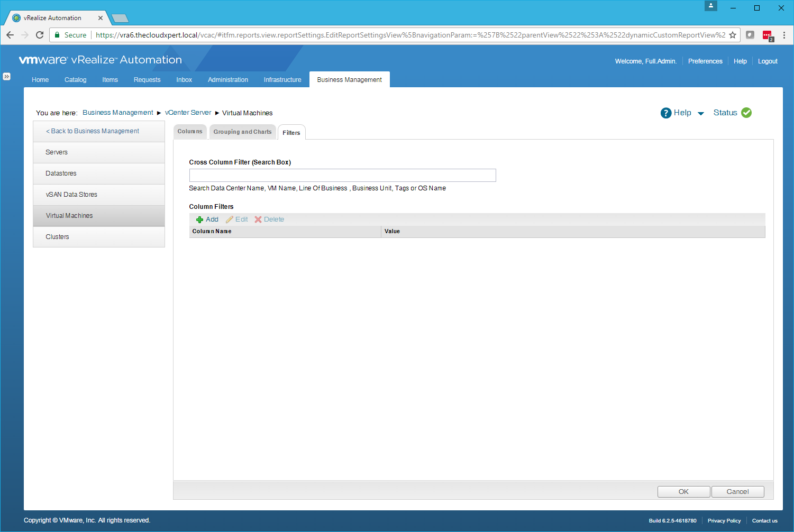
Task: Open the Chrome three-dot menu
Action: click(784, 35)
